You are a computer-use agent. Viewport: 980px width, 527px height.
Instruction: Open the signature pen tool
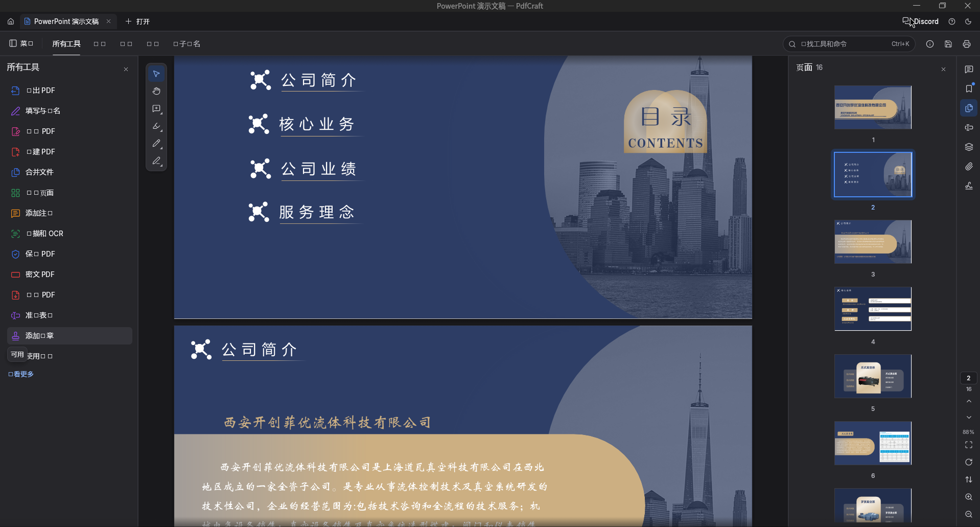pos(156,161)
